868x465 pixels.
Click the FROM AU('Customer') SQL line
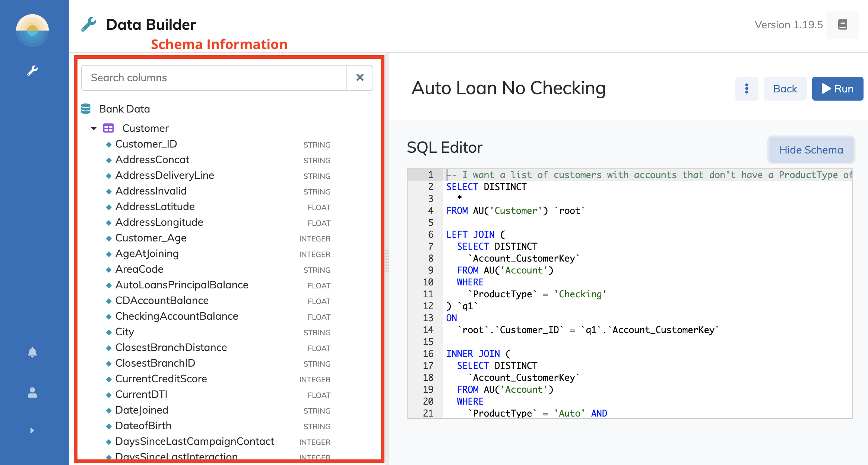pos(515,211)
